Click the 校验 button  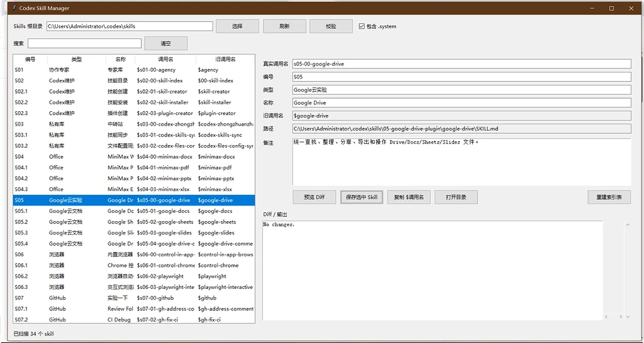331,26
